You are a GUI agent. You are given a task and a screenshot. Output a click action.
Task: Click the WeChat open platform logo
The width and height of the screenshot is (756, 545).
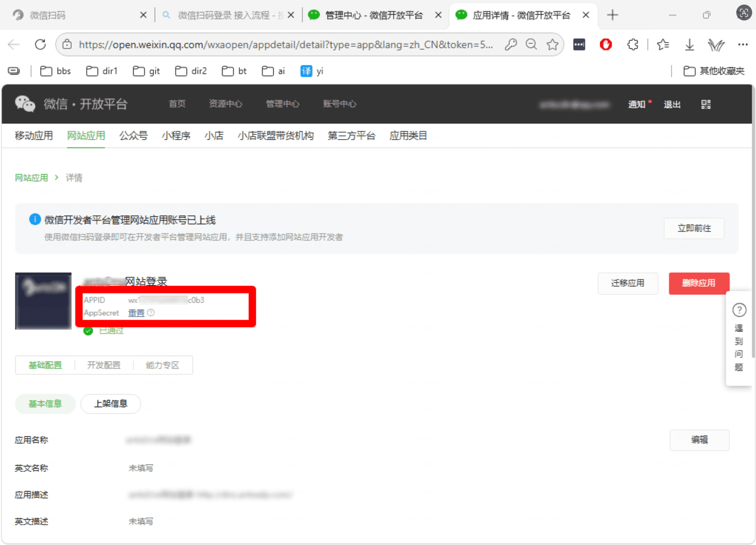coord(71,104)
